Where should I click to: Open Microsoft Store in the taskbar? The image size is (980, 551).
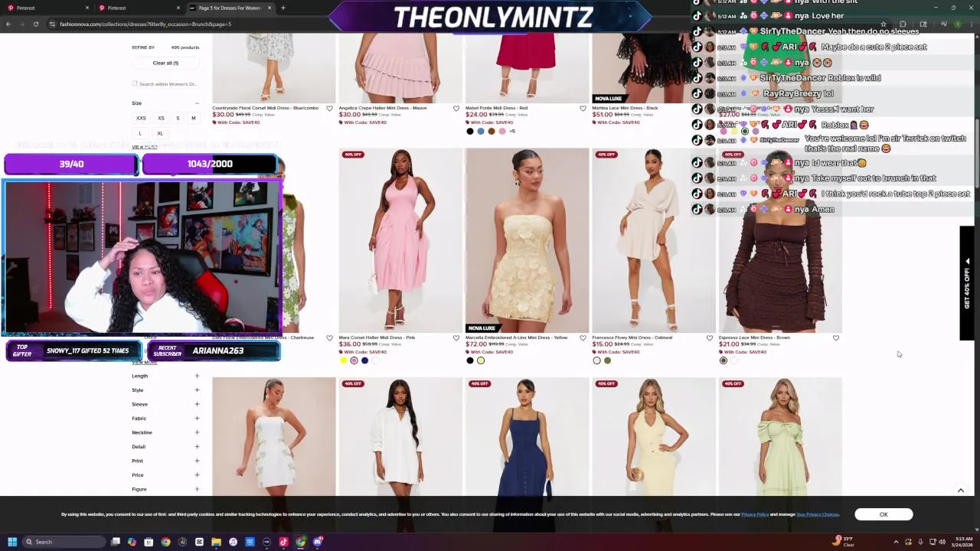point(149,542)
